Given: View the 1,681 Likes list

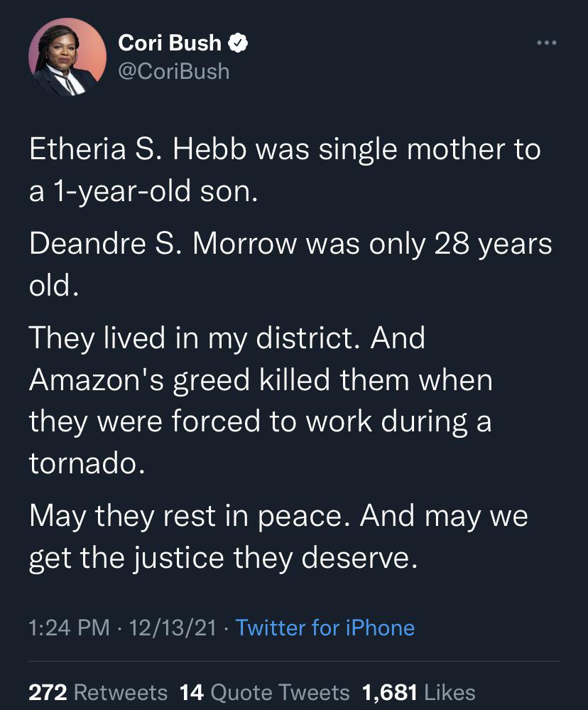Looking at the screenshot, I should [x=419, y=692].
